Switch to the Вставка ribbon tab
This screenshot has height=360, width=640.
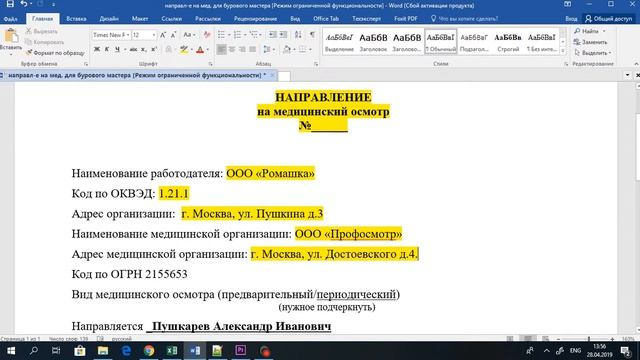pos(76,19)
